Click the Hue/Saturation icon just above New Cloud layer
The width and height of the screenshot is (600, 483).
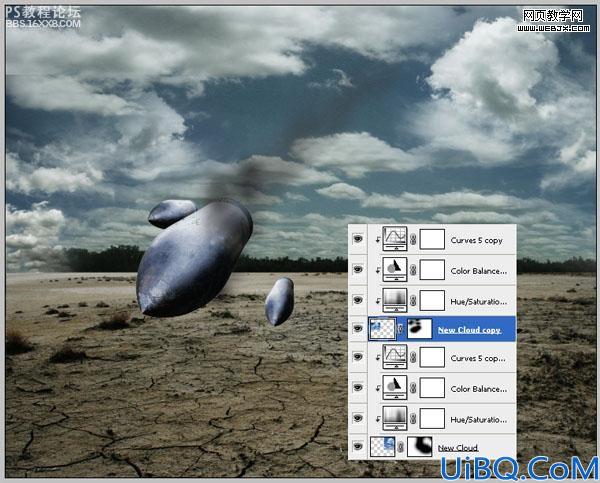(395, 418)
